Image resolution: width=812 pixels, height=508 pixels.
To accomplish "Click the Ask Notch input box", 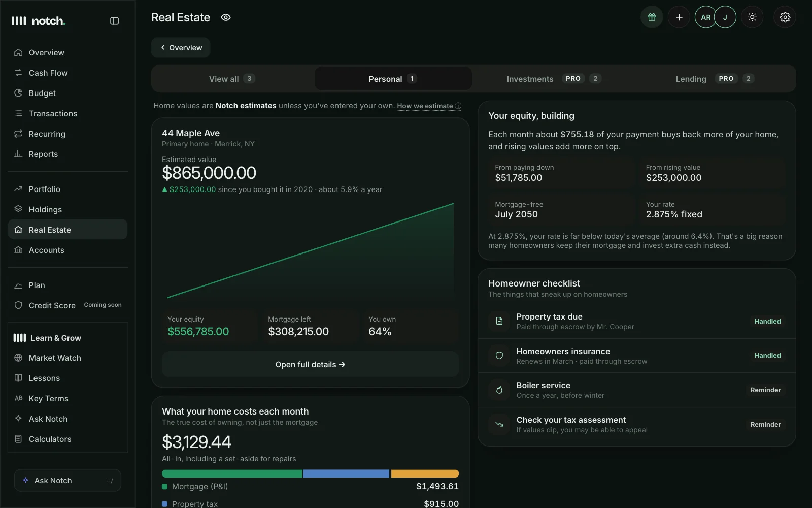I will tap(67, 480).
